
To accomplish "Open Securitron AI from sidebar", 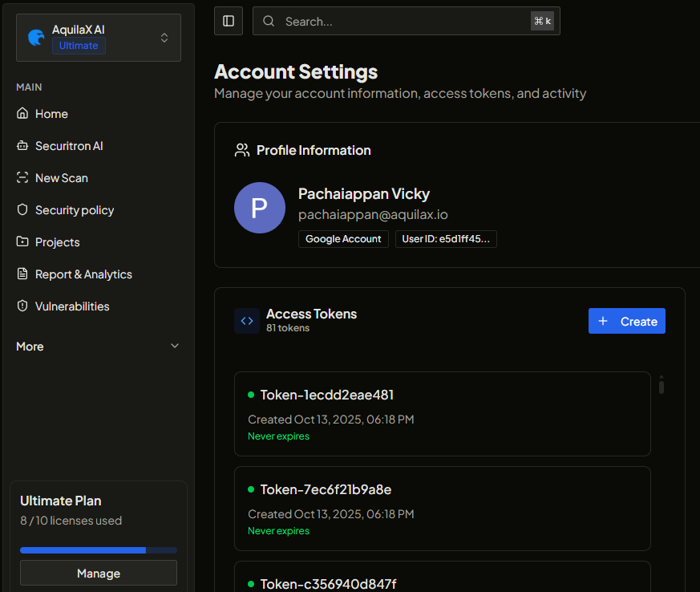I will click(x=99, y=146).
